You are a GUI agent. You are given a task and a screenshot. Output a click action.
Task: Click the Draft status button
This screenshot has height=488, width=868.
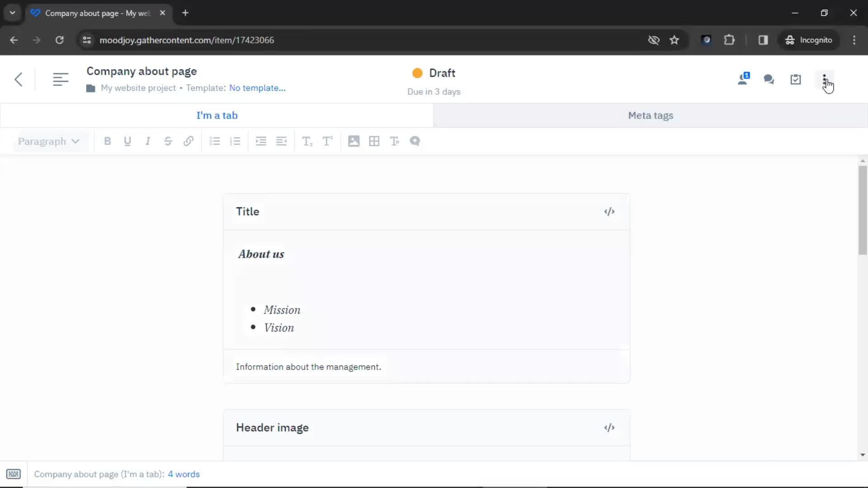[434, 73]
